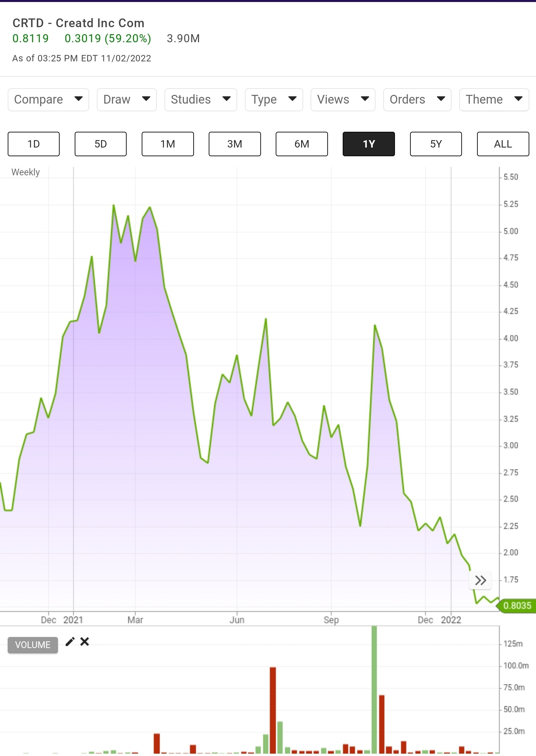Open the Views dropdown

(342, 100)
